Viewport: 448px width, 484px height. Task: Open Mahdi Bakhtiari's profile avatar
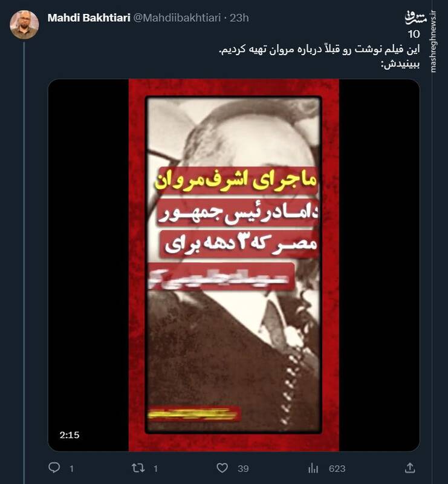click(x=24, y=24)
